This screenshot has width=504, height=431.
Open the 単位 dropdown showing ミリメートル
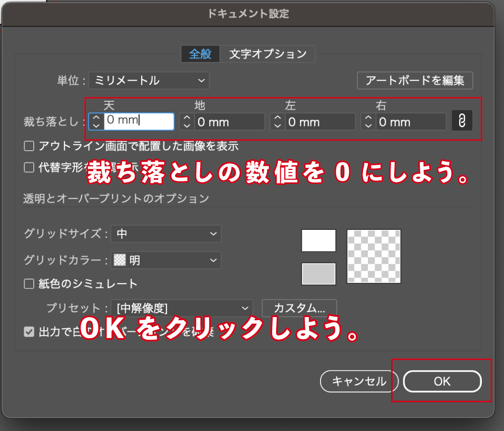(x=149, y=80)
